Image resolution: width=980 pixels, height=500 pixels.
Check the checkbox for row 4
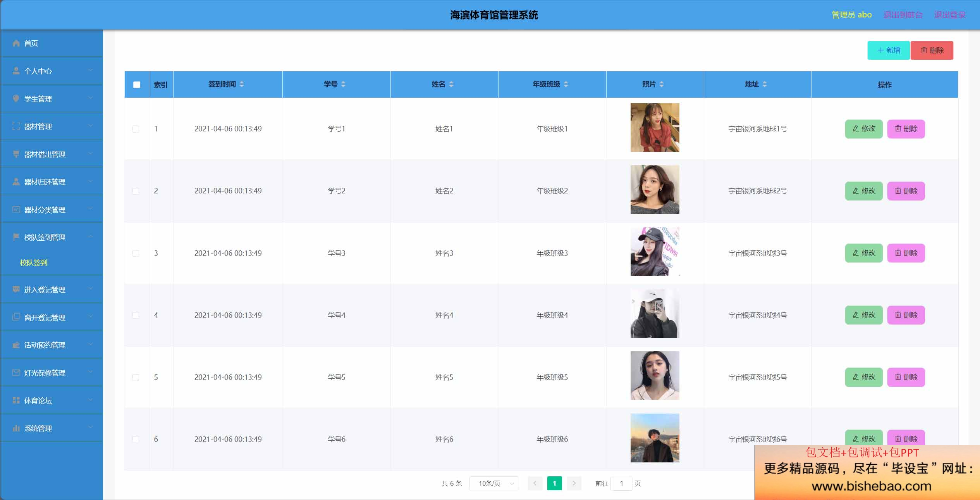136,315
